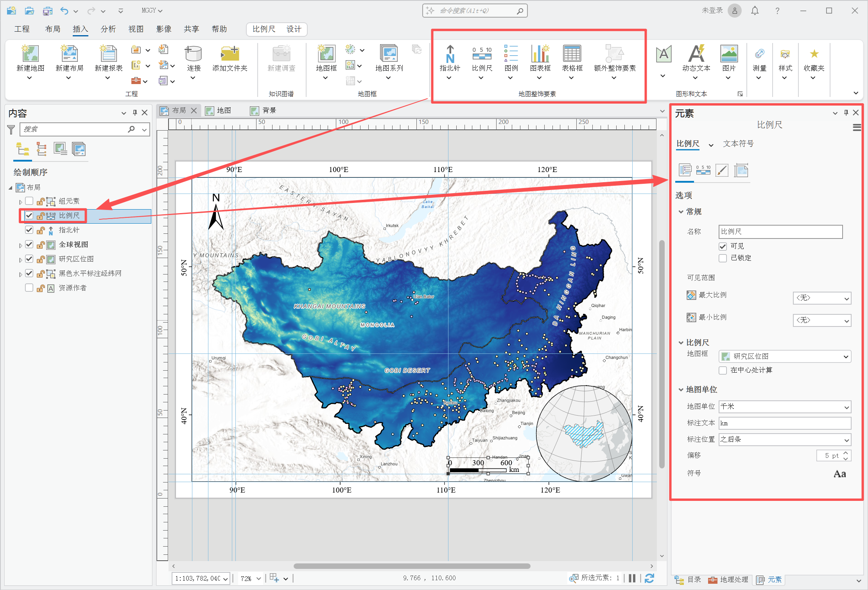Click the Chart Frame (图表框) icon
This screenshot has height=590, width=868.
click(540, 54)
